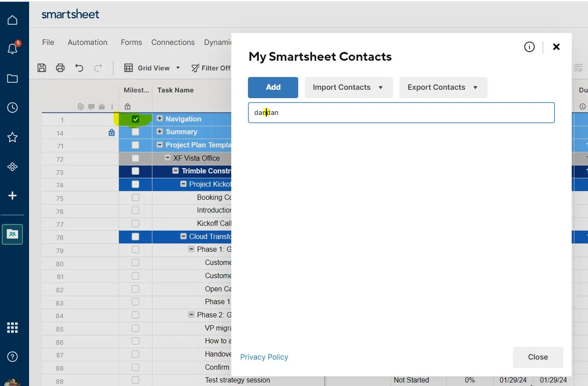Image resolution: width=588 pixels, height=386 pixels.
Task: Click the Redo arrow icon
Action: tap(98, 68)
